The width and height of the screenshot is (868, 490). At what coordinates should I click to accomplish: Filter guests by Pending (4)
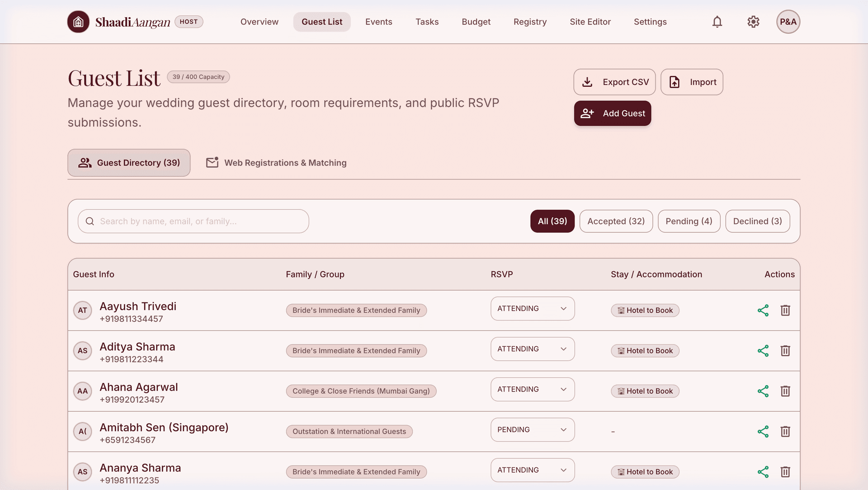[x=689, y=221]
